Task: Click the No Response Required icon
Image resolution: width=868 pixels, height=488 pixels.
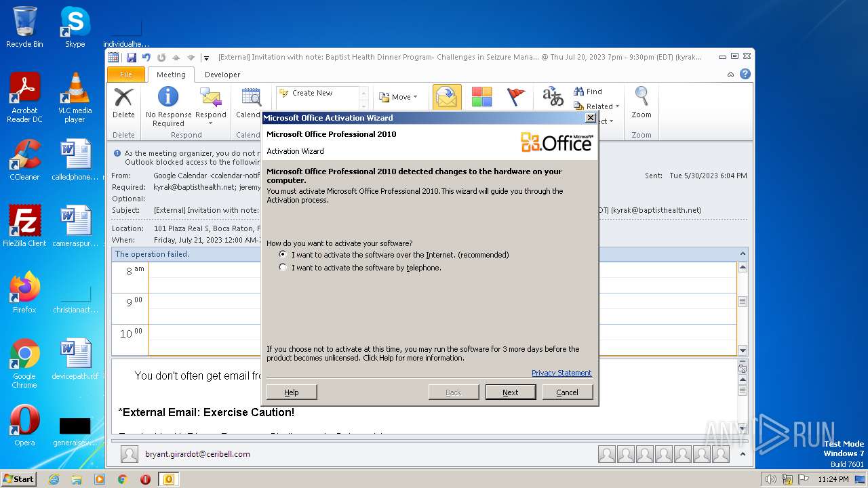Action: pyautogui.click(x=168, y=107)
